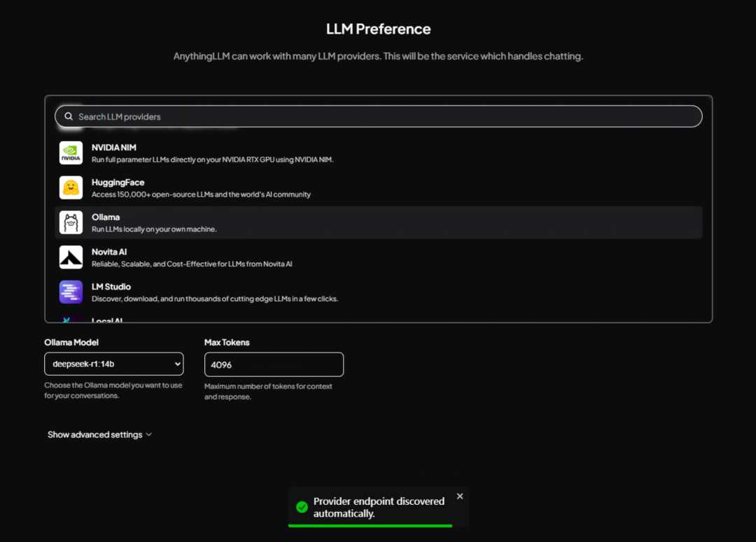Image resolution: width=756 pixels, height=542 pixels.
Task: Pick the Ollama provider row
Action: pyautogui.click(x=379, y=222)
